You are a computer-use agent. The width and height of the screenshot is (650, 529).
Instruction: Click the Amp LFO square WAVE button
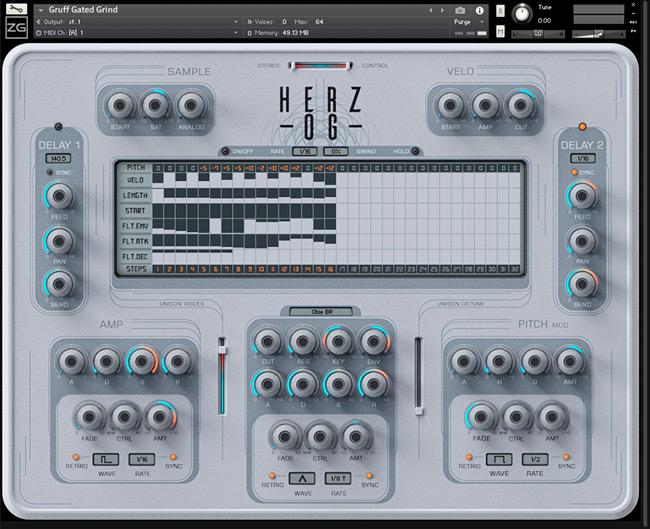point(105,459)
